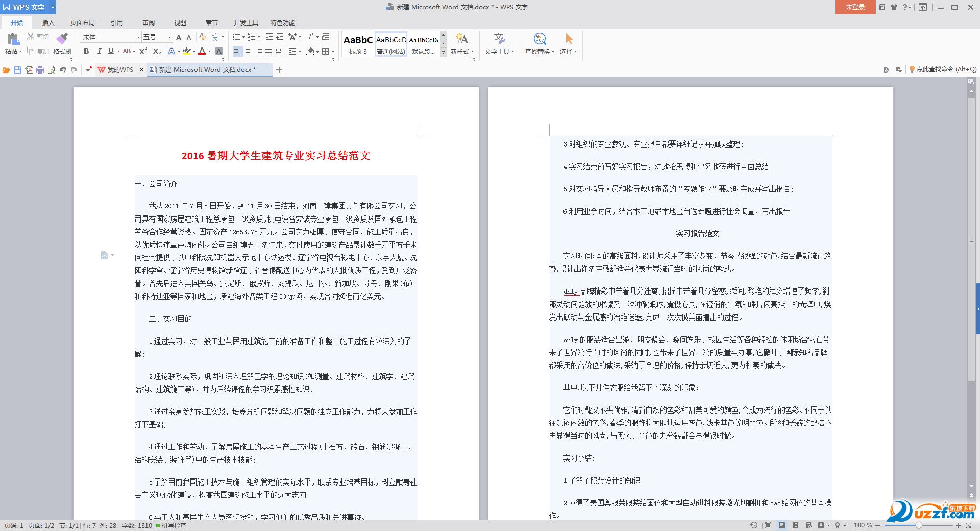Screen dimensions: 980x531
Task: Toggle Italic formatting
Action: [99, 51]
